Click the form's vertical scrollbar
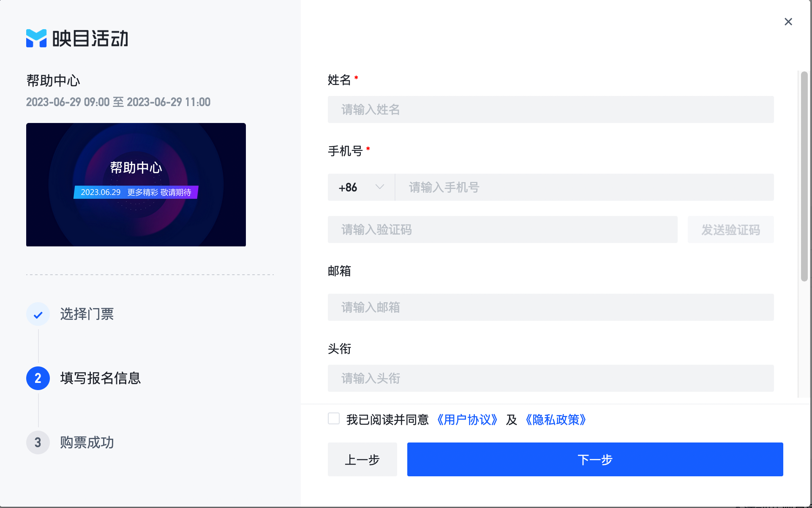The width and height of the screenshot is (812, 508). click(x=804, y=177)
